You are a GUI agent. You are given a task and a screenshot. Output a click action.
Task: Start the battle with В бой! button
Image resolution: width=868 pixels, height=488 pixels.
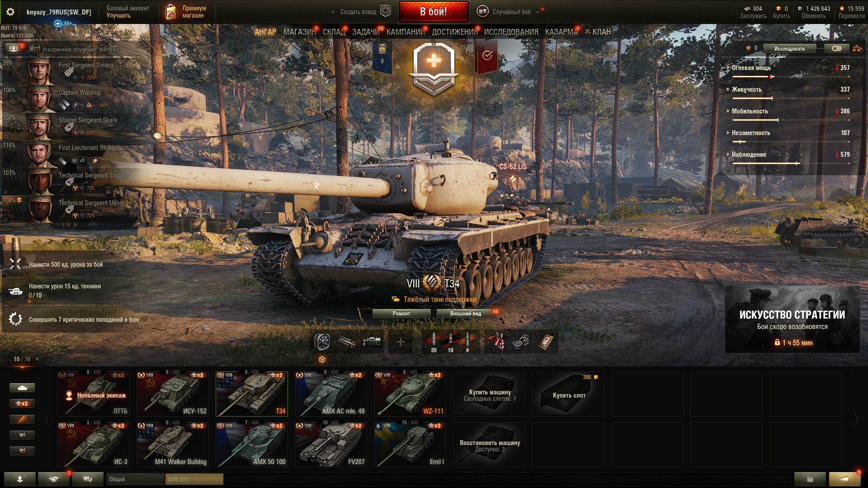point(433,12)
